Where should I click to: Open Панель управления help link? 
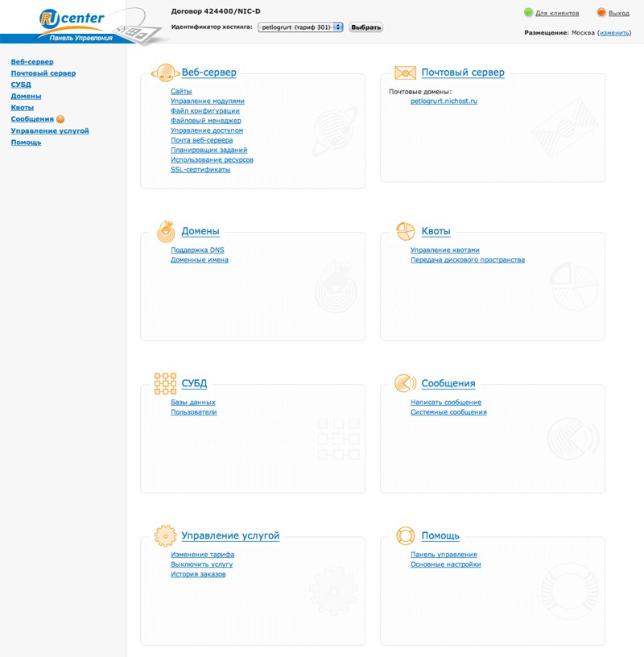(x=444, y=554)
